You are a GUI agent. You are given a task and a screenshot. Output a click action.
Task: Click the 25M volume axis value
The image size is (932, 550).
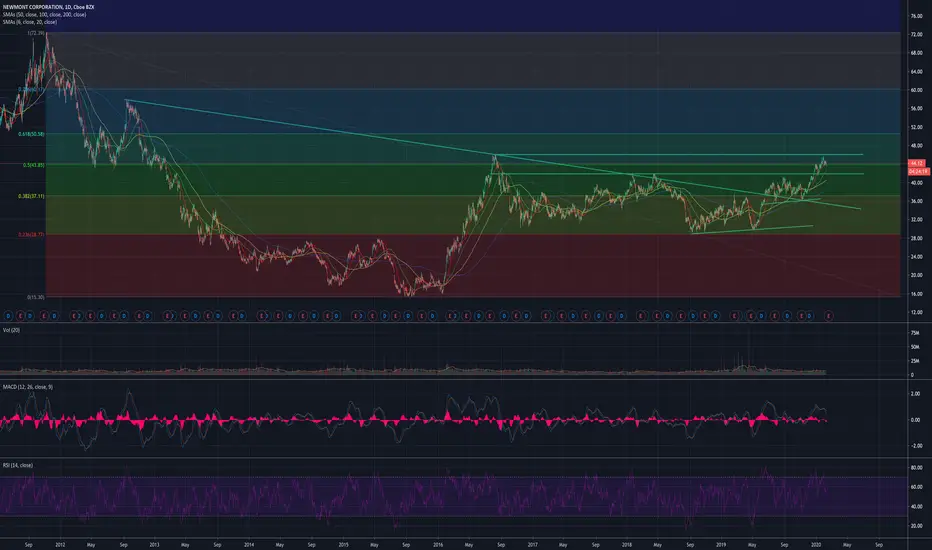click(915, 362)
